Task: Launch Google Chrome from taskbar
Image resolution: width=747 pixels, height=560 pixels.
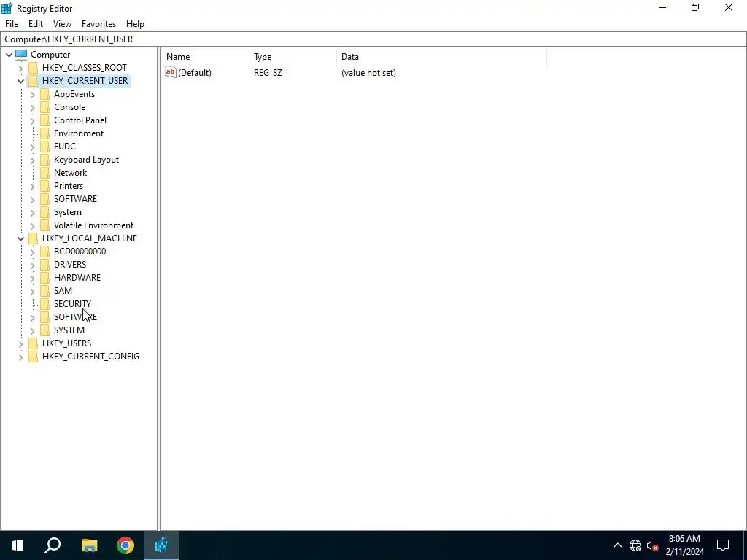Action: [x=125, y=545]
